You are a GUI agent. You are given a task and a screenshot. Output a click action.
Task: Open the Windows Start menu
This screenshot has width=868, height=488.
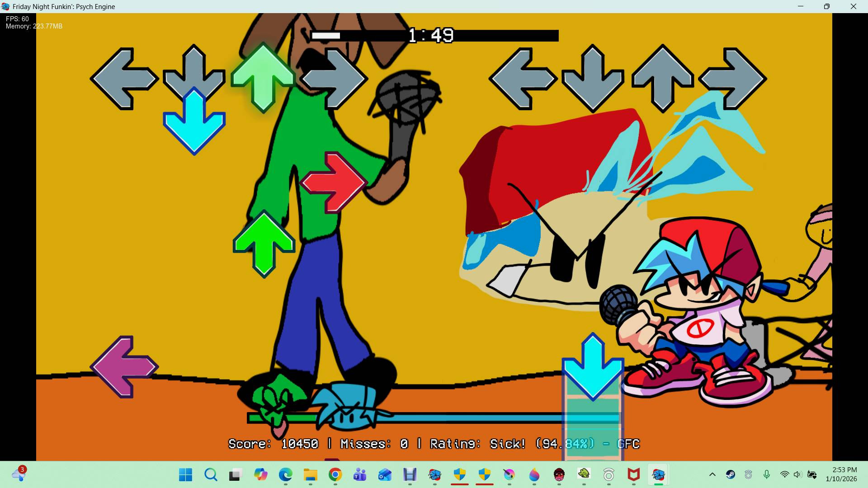(185, 475)
